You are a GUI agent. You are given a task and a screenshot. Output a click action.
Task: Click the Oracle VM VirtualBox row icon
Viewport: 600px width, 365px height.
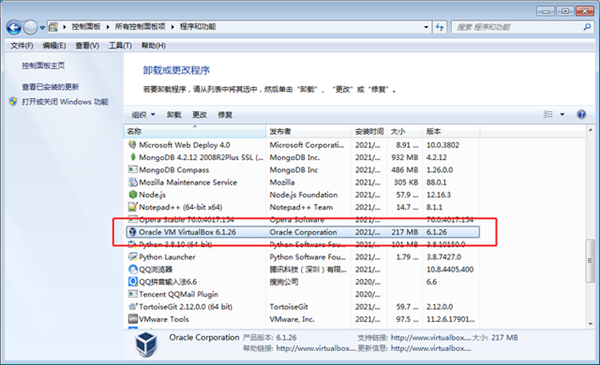[132, 232]
